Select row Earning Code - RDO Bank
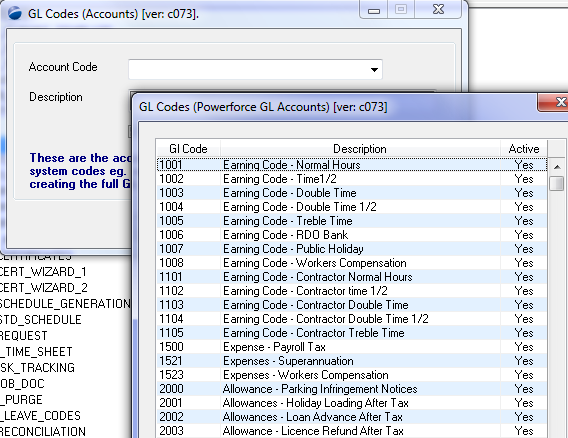Viewport: 568px width, 438px height. pos(352,235)
